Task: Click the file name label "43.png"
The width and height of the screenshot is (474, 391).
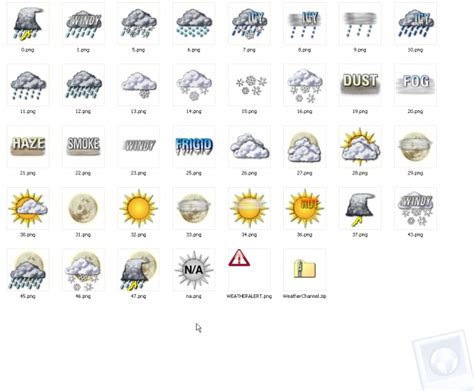Action: click(x=415, y=235)
